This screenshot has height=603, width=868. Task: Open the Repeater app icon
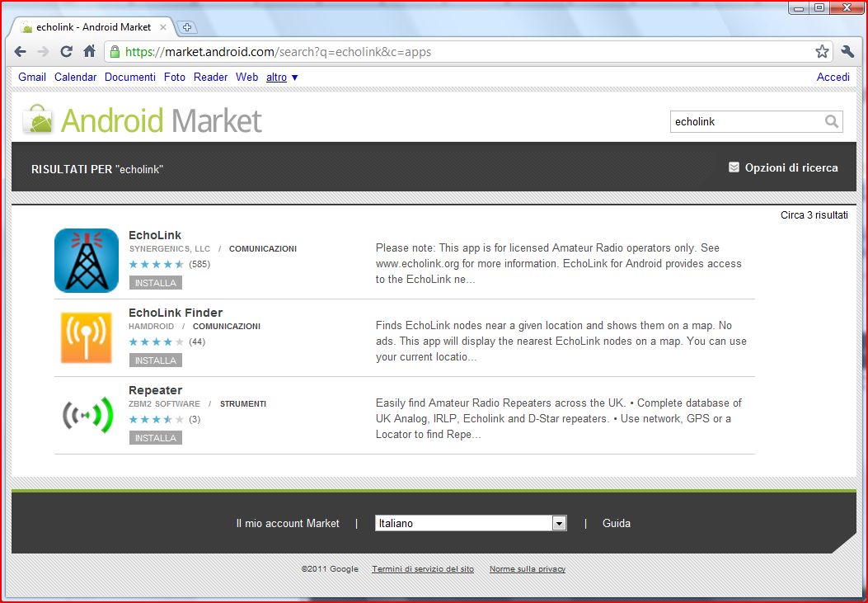click(x=87, y=415)
